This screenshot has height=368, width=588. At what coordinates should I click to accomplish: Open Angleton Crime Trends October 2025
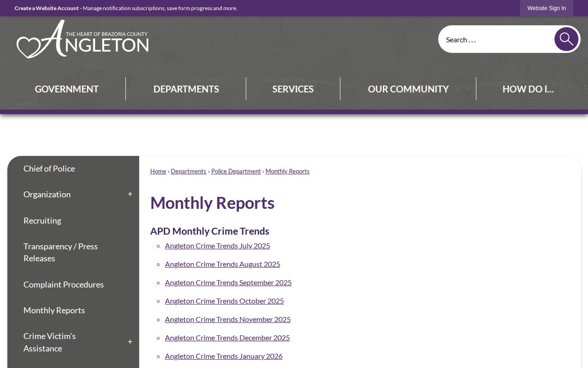(x=224, y=301)
